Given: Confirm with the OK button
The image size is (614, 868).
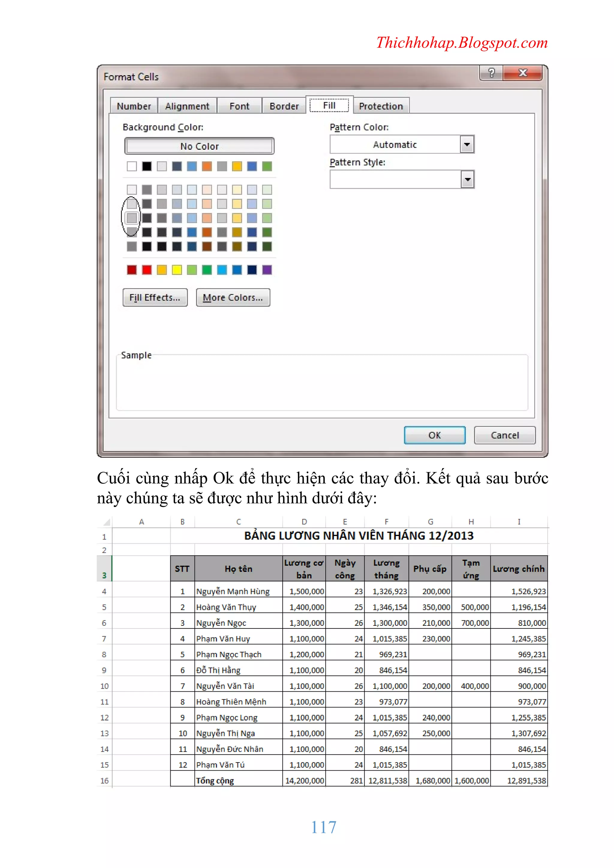Looking at the screenshot, I should pos(434,435).
